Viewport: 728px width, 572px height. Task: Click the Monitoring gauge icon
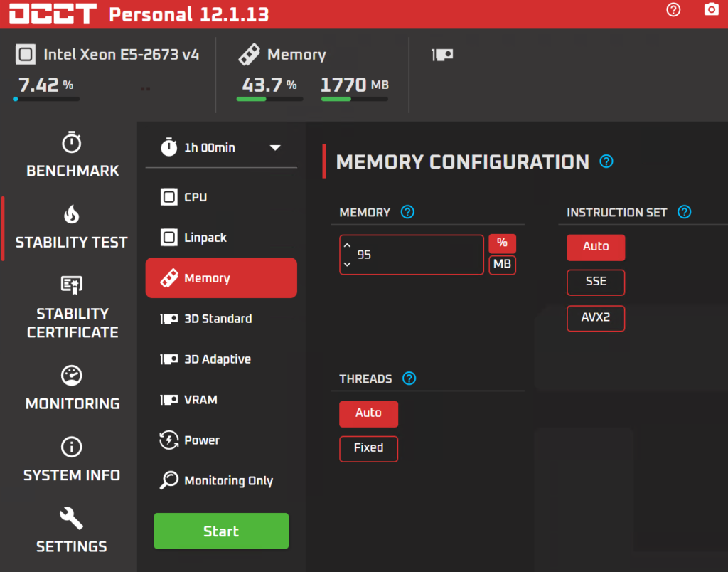point(72,376)
